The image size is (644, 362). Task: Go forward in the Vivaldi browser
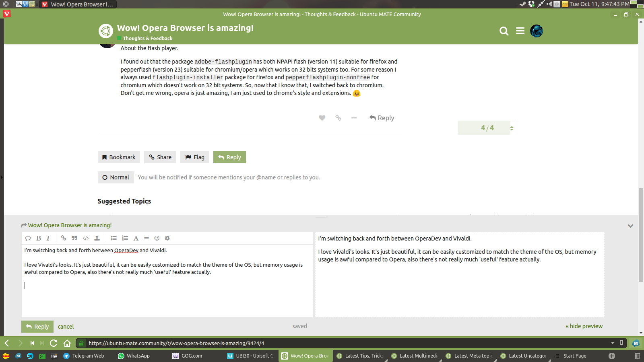pos(20,343)
